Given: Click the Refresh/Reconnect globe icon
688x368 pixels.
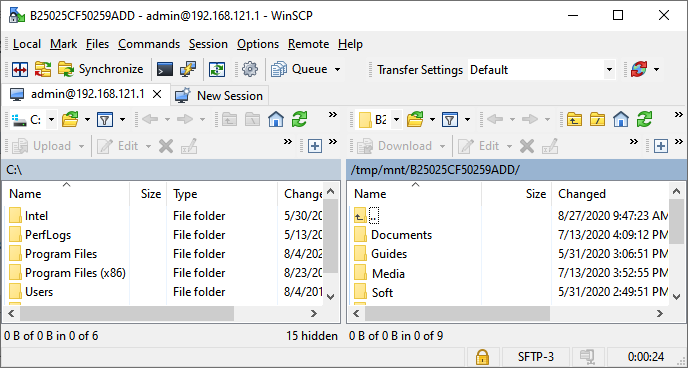Looking at the screenshot, I should (x=639, y=69).
